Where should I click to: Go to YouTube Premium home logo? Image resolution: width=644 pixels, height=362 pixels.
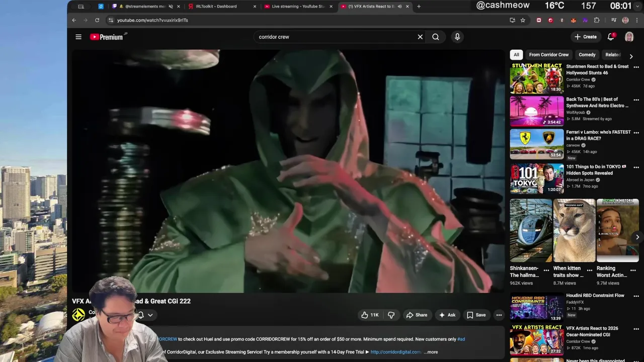tap(108, 37)
